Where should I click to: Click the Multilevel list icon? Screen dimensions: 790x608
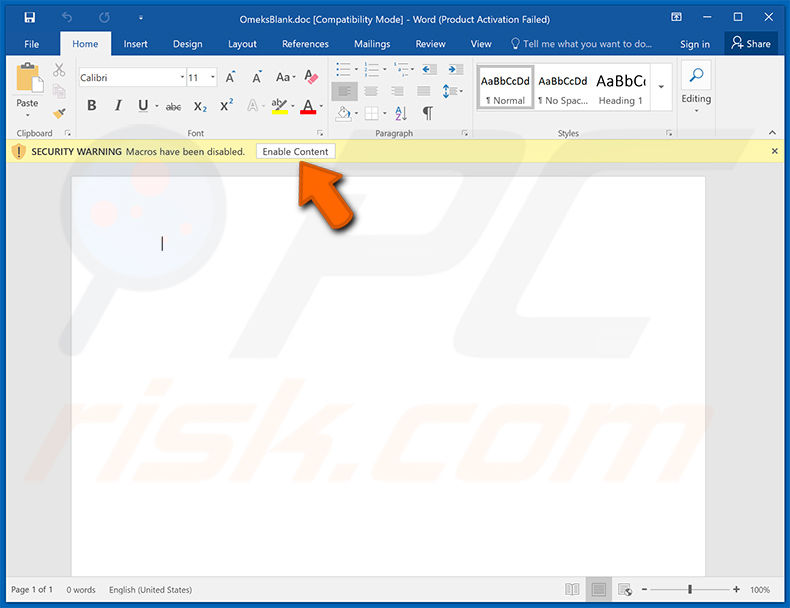[401, 69]
